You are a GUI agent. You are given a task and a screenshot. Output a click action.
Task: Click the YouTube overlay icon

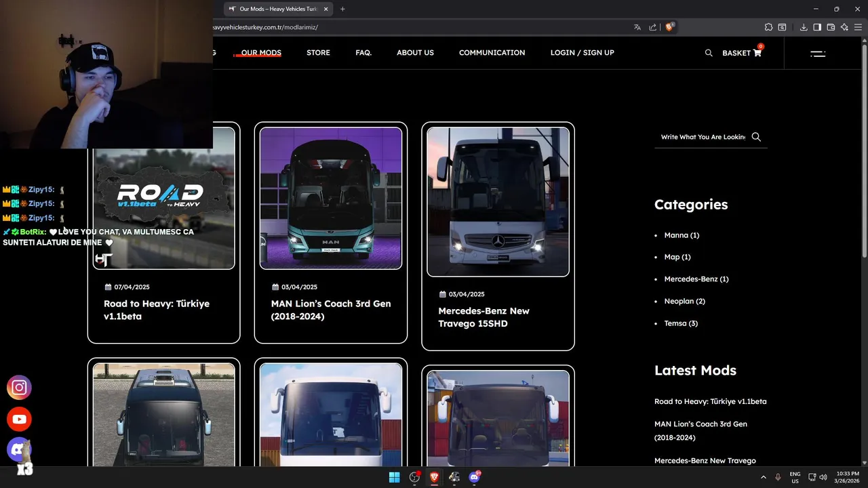pyautogui.click(x=19, y=419)
